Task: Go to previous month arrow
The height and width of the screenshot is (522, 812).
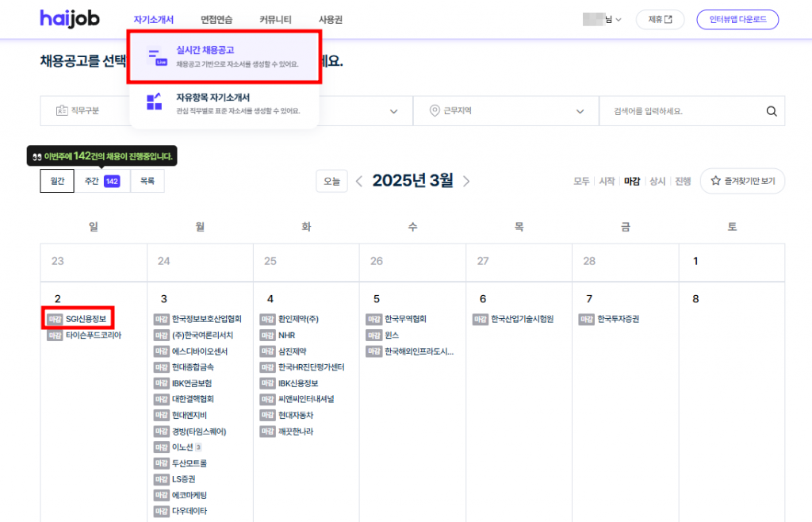Action: click(359, 181)
